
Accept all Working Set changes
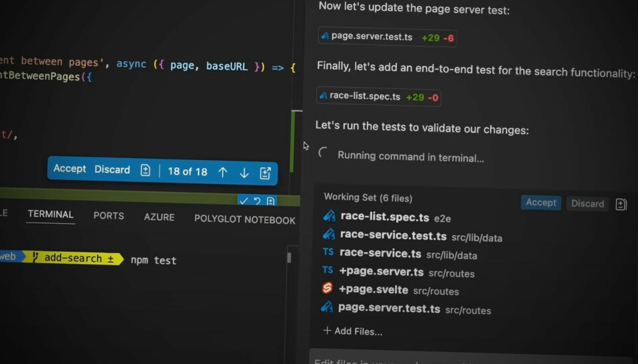[541, 203]
